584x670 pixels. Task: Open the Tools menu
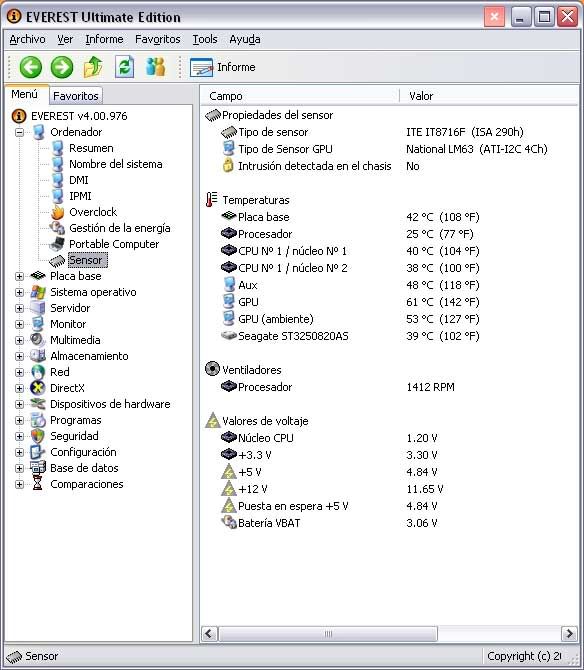point(205,39)
